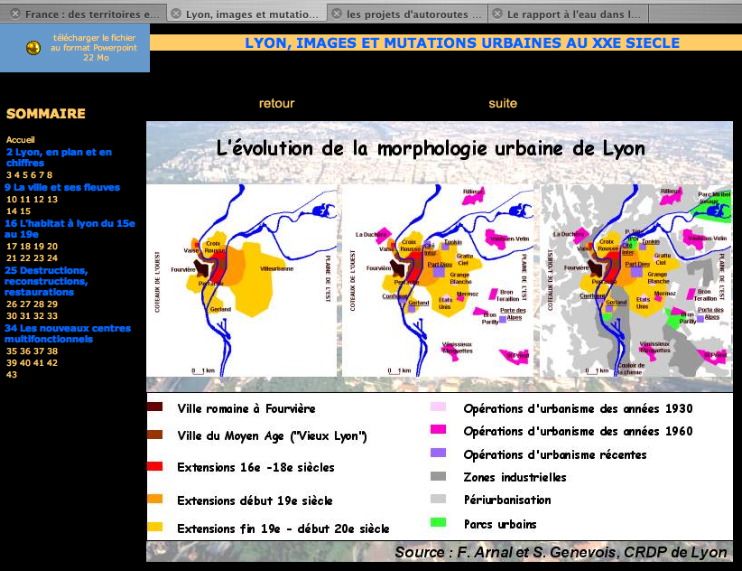Go back using the 'retour' link
This screenshot has width=742, height=571.
coord(277,103)
